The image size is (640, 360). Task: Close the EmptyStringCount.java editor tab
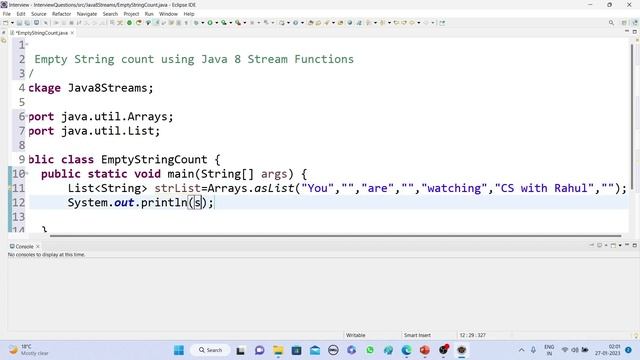72,33
